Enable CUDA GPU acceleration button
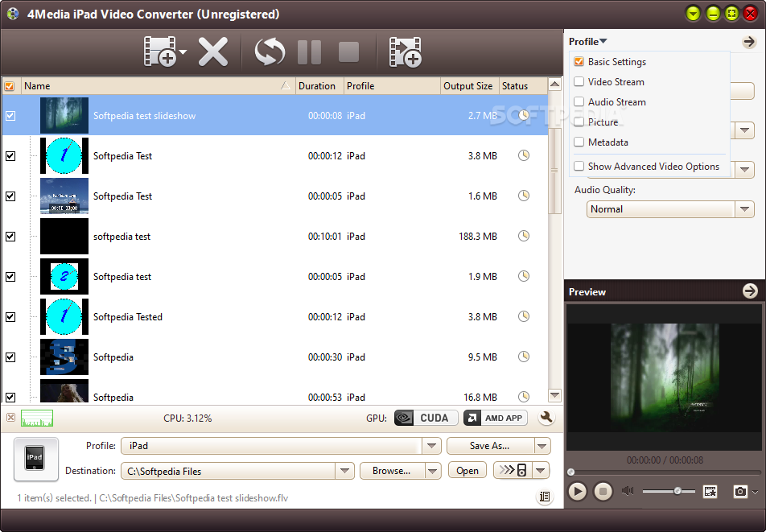Screen dimensions: 766x532 click(426, 418)
